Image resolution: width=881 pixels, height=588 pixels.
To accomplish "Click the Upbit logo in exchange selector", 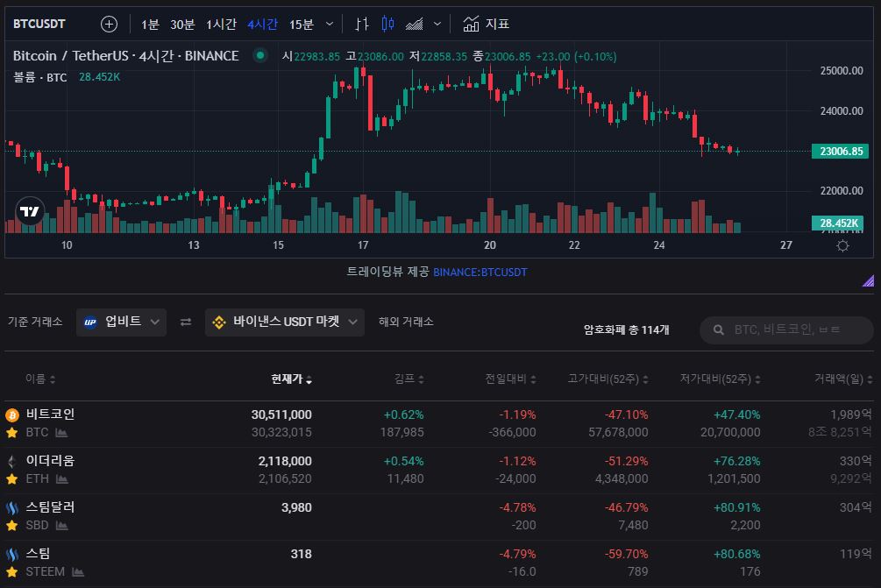I will pos(90,322).
